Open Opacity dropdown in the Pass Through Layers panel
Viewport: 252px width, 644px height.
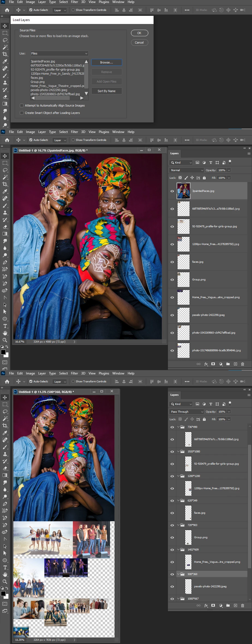(x=229, y=412)
